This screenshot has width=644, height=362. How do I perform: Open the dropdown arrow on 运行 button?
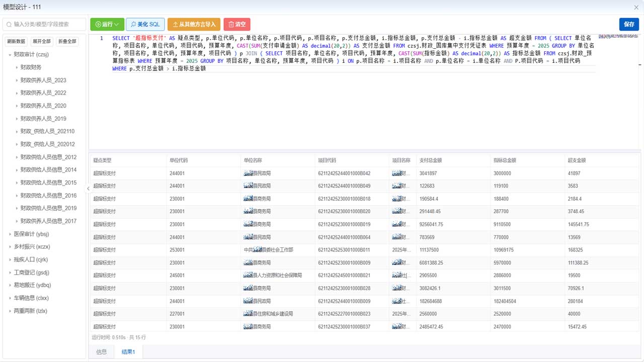[x=117, y=24]
